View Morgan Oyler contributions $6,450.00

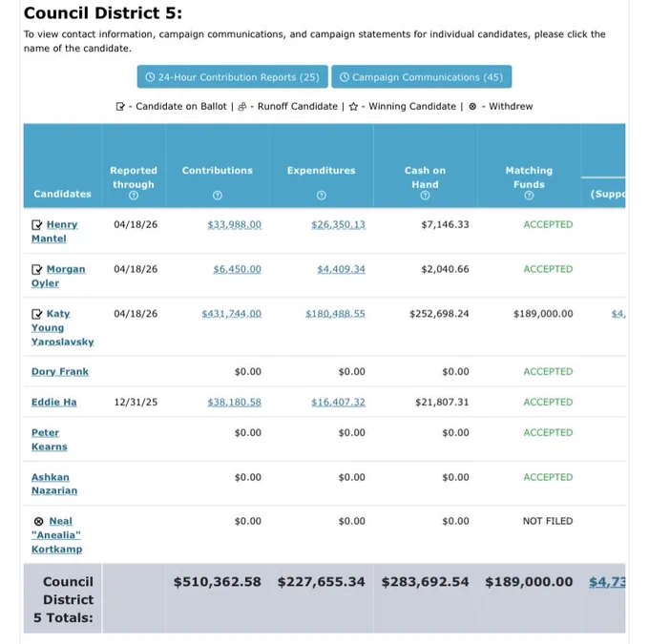pos(237,269)
